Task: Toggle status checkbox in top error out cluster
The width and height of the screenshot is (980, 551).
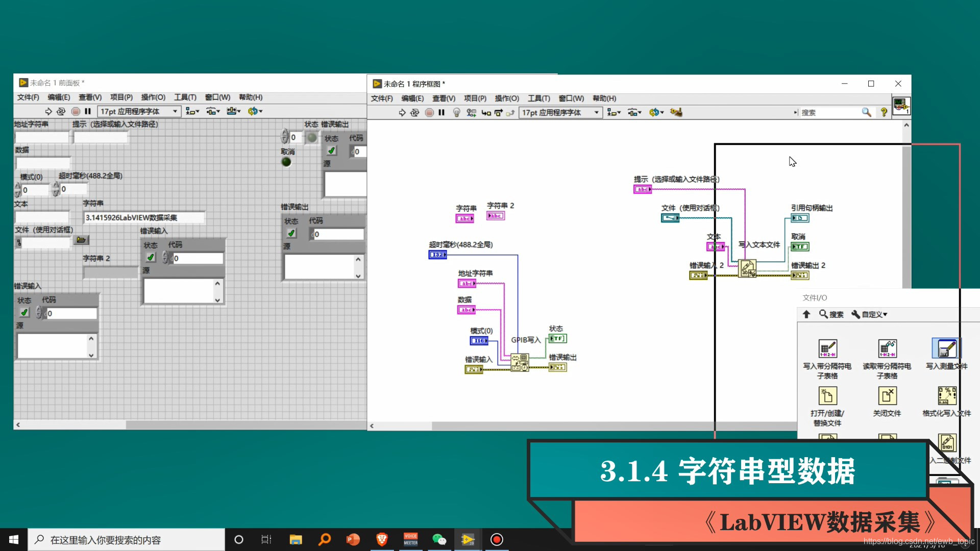Action: 331,151
